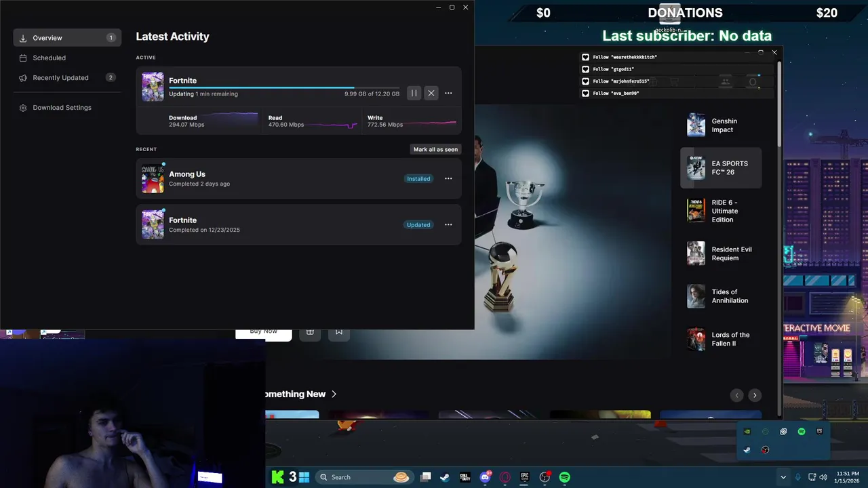Image resolution: width=868 pixels, height=488 pixels.
Task: Click the Fortnite update progress bar
Action: pos(284,87)
